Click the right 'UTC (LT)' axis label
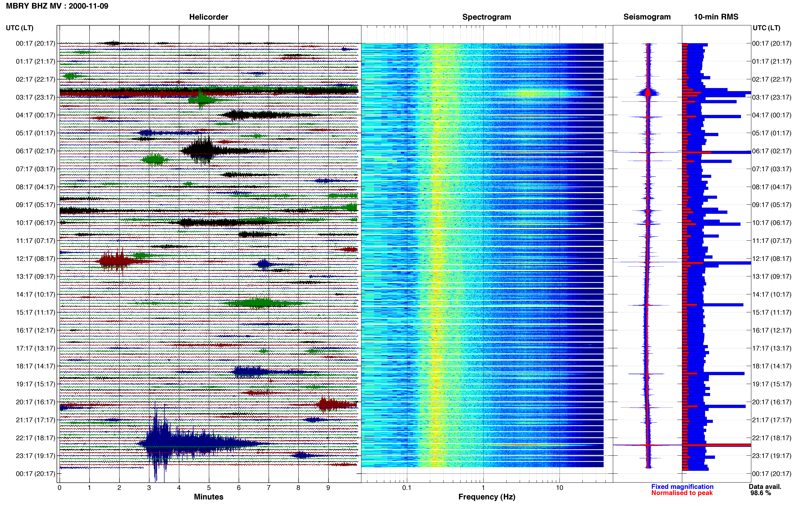Screen dimensions: 812x508 click(766, 28)
